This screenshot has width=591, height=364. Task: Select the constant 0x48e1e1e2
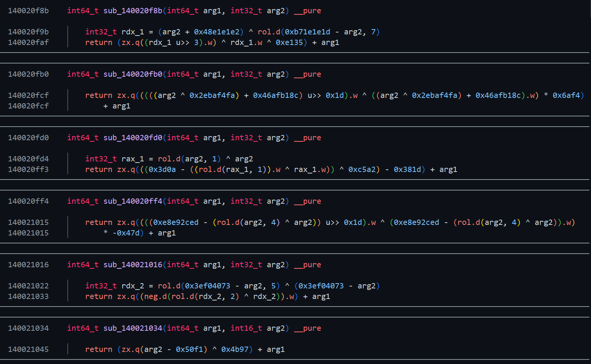coord(216,32)
